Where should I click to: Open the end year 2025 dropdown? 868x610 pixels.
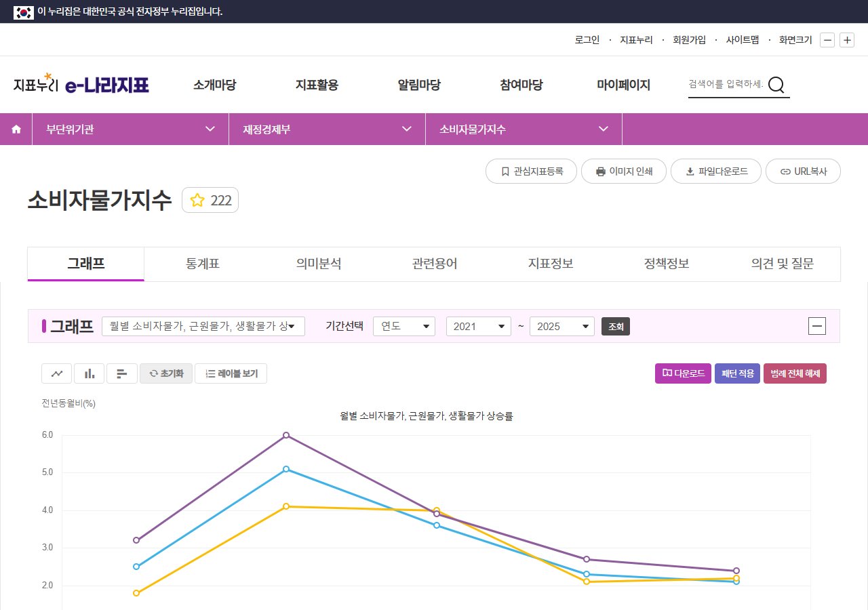[562, 326]
